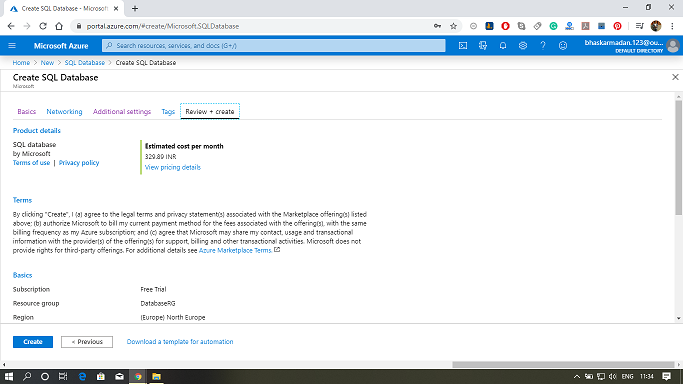The width and height of the screenshot is (683, 384).
Task: Open the Windows Action Center
Action: (x=666, y=377)
